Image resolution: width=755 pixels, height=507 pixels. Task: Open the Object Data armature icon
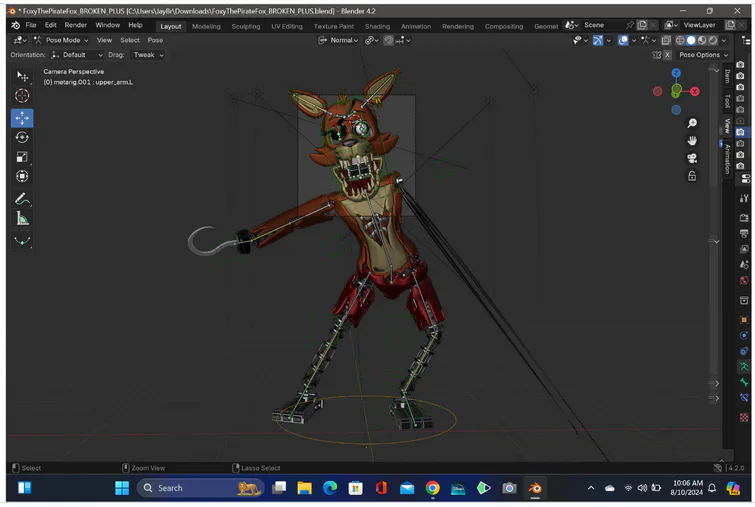[x=744, y=366]
